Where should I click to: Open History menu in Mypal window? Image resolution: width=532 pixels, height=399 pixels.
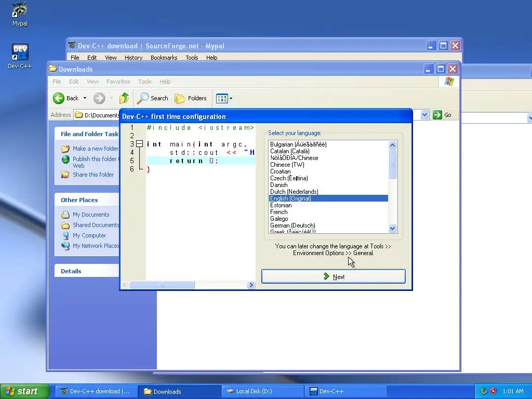[134, 58]
